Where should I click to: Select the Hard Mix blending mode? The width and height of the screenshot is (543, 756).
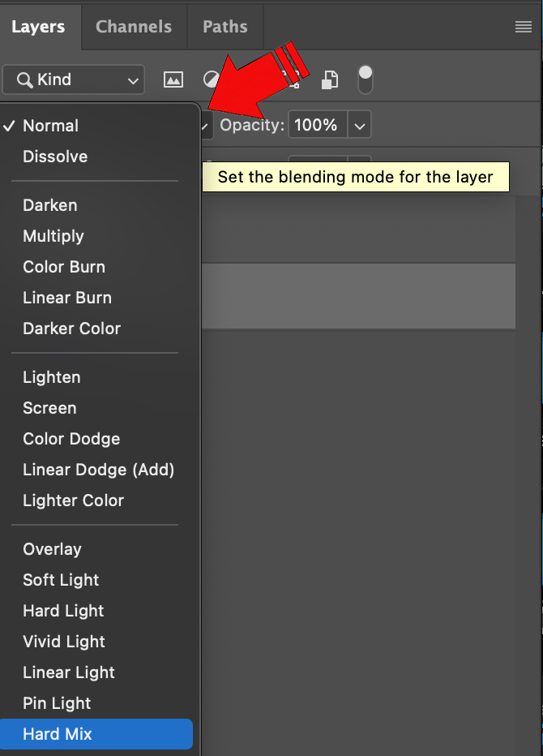click(x=58, y=734)
